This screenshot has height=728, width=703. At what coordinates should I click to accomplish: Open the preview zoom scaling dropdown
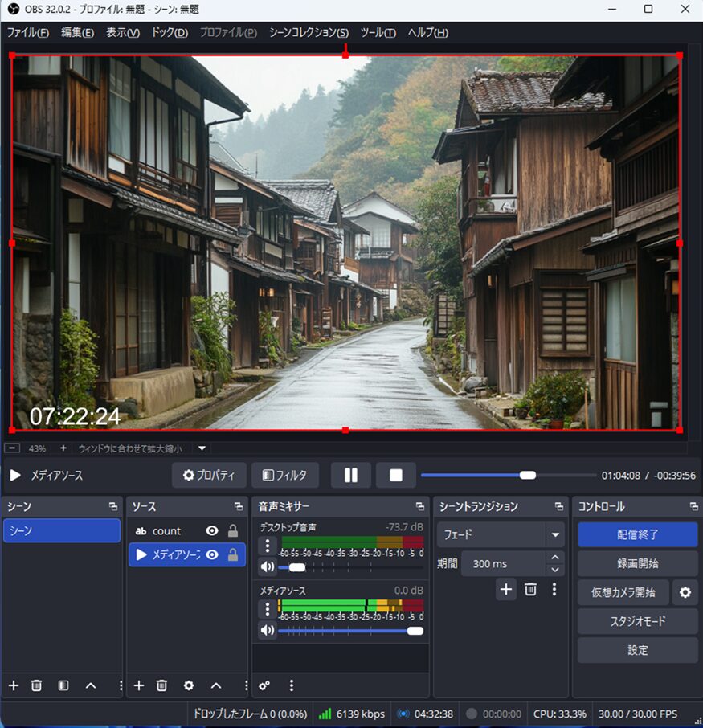(202, 448)
